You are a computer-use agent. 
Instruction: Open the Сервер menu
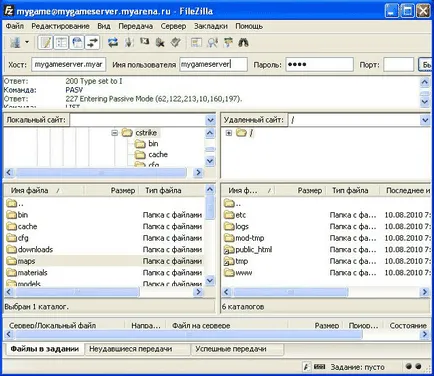(x=173, y=26)
